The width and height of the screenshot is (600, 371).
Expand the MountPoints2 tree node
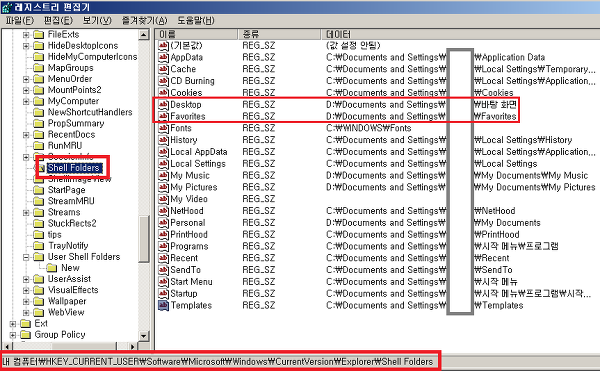coord(26,90)
